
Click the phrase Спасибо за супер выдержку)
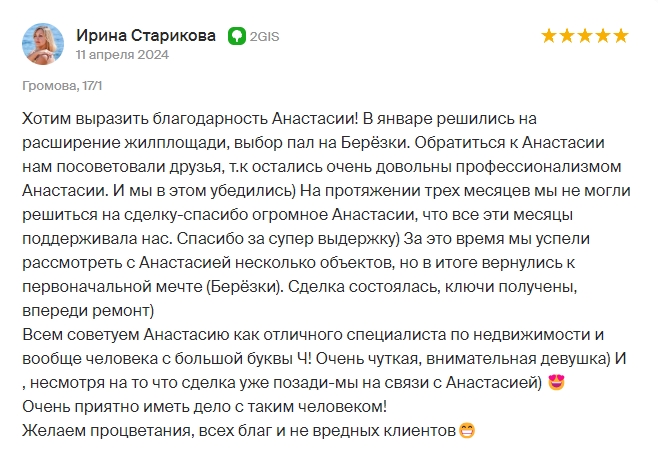tap(288, 239)
